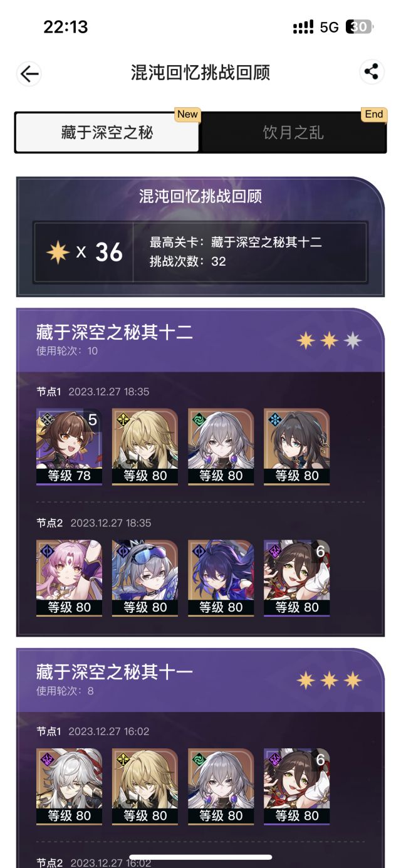401x868 pixels.
Task: Tap the three-star rating of 藏于深空之秘其十二
Action: point(330,340)
